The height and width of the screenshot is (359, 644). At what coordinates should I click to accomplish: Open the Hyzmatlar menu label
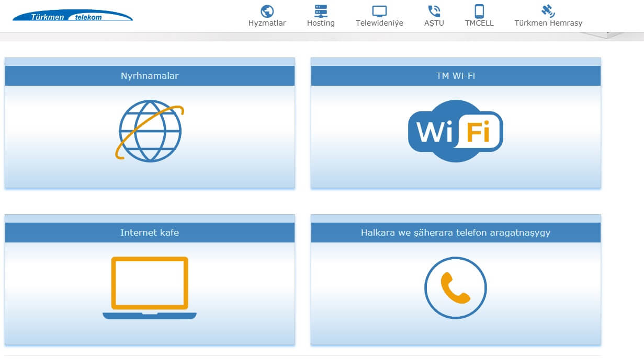click(x=267, y=23)
